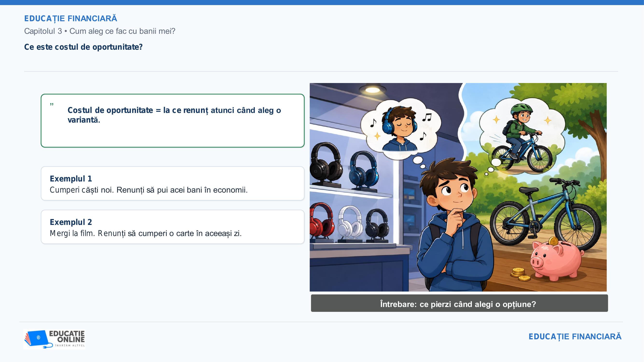Viewport: 644px width, 362px height.
Task: Click the opportunity cost definition box
Action: tap(172, 121)
